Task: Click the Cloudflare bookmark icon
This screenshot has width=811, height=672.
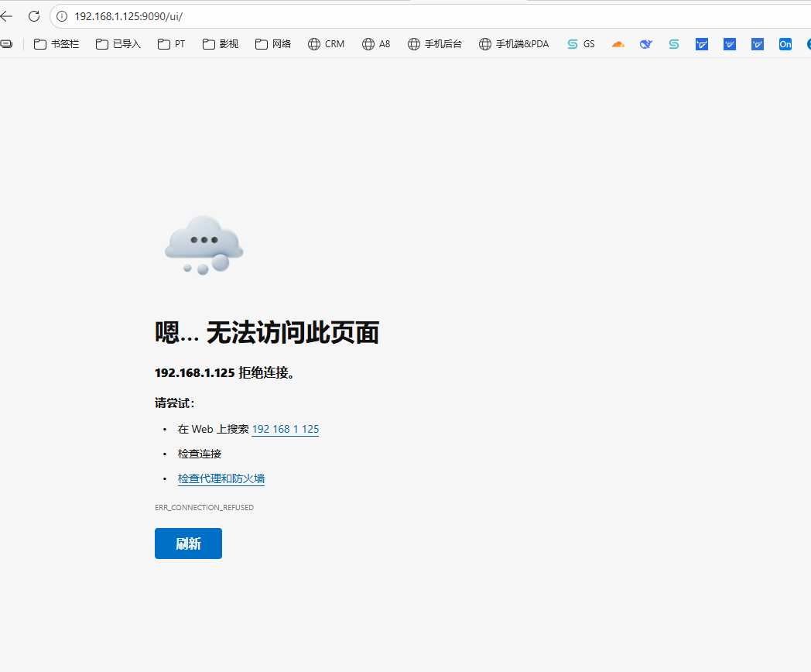Action: click(618, 44)
